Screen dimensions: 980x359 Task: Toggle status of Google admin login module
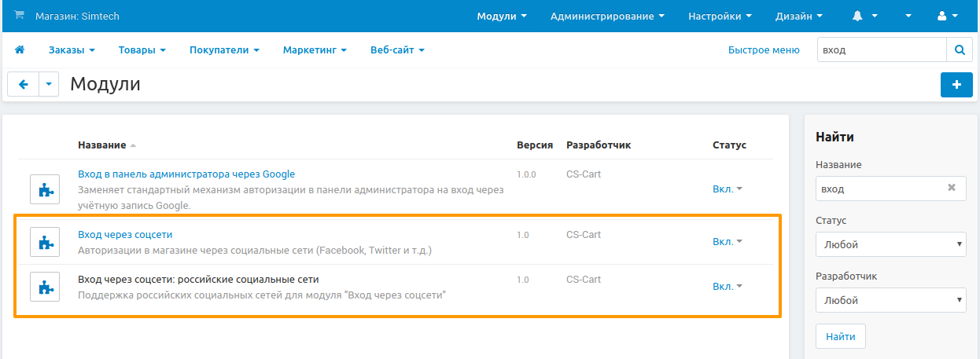pos(727,189)
